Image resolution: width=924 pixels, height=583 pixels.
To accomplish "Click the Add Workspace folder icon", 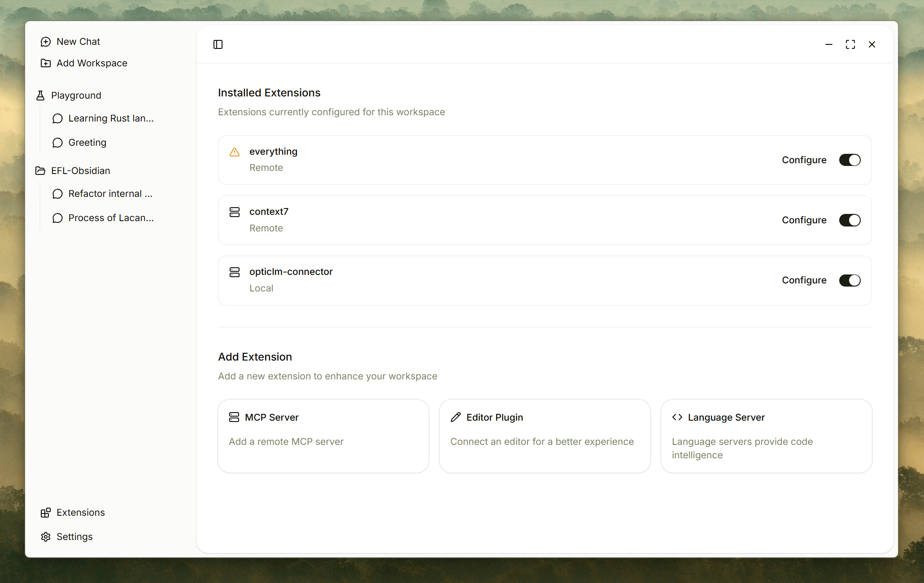I will [46, 63].
